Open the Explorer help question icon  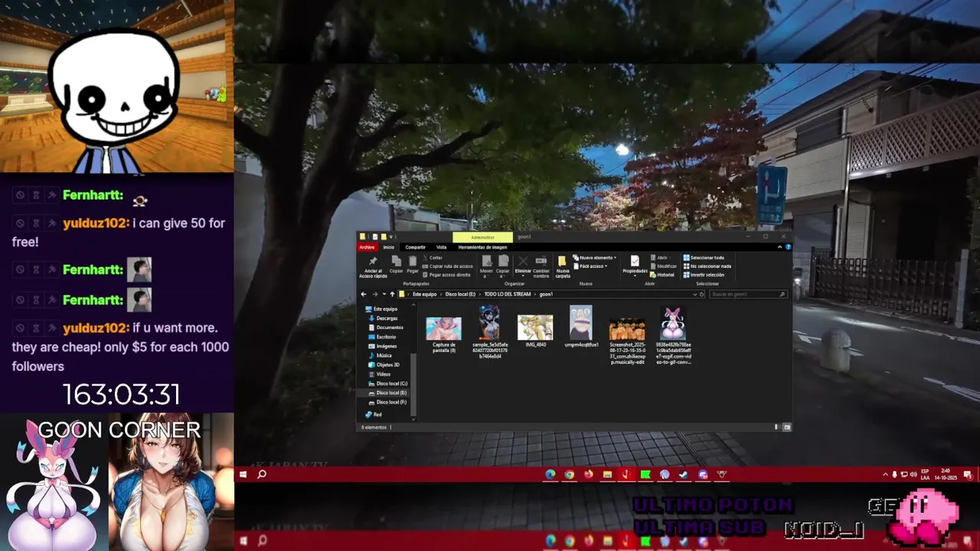click(x=788, y=247)
